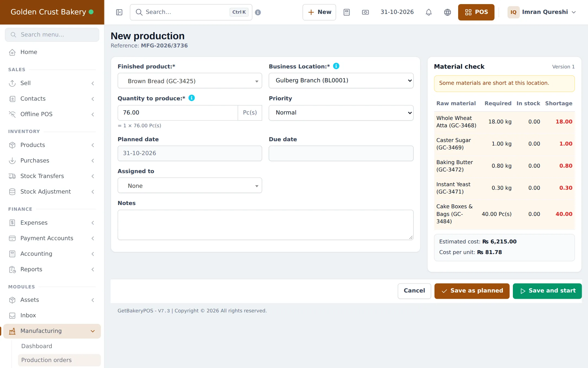
Task: Click the Stock Transfers truck icon
Action: [x=12, y=176]
